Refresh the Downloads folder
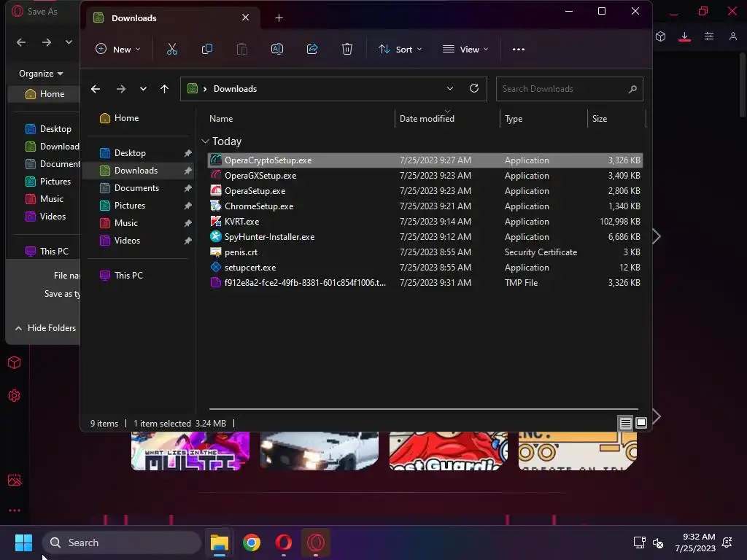Viewport: 747px width, 560px height. pyautogui.click(x=474, y=88)
